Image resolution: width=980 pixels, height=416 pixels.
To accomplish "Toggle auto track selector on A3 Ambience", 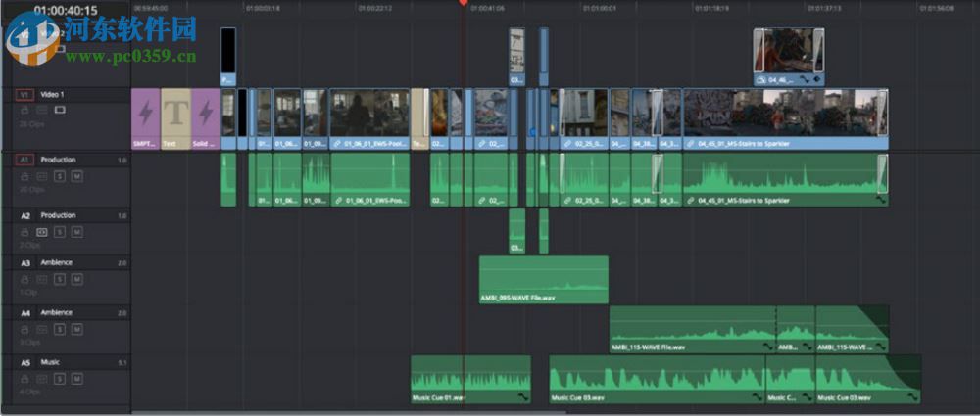I will point(42,280).
